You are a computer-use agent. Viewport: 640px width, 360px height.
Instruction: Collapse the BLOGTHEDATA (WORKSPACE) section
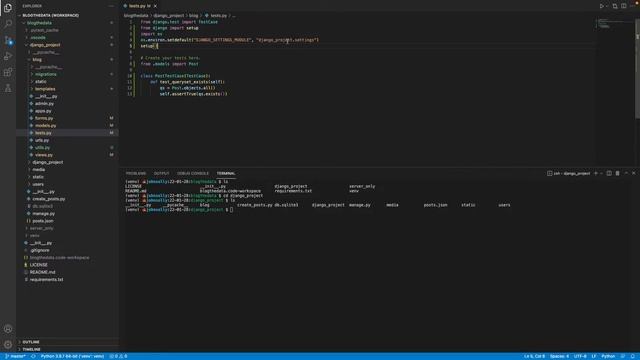click(50, 16)
